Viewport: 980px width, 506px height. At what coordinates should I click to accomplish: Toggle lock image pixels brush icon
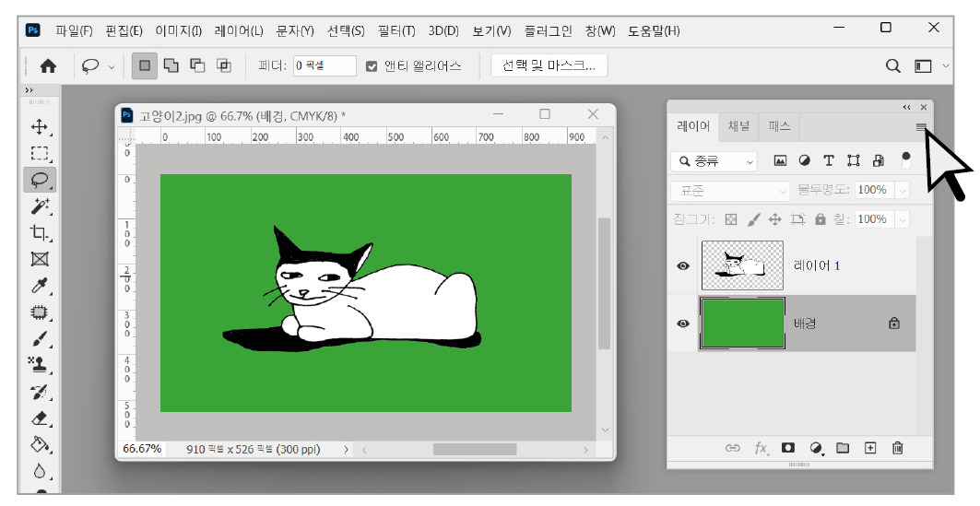(754, 219)
